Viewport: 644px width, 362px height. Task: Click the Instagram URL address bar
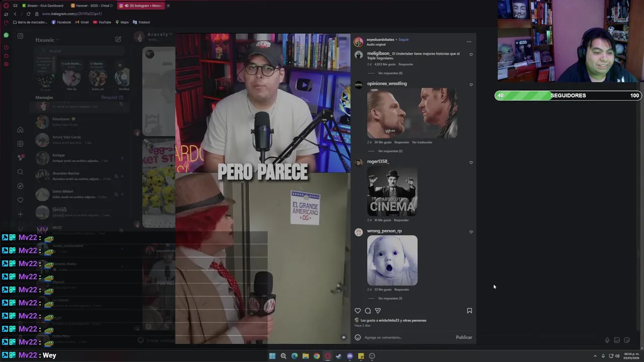click(72, 14)
